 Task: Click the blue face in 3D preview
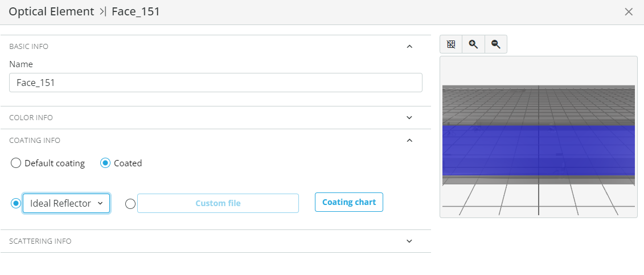[x=539, y=150]
